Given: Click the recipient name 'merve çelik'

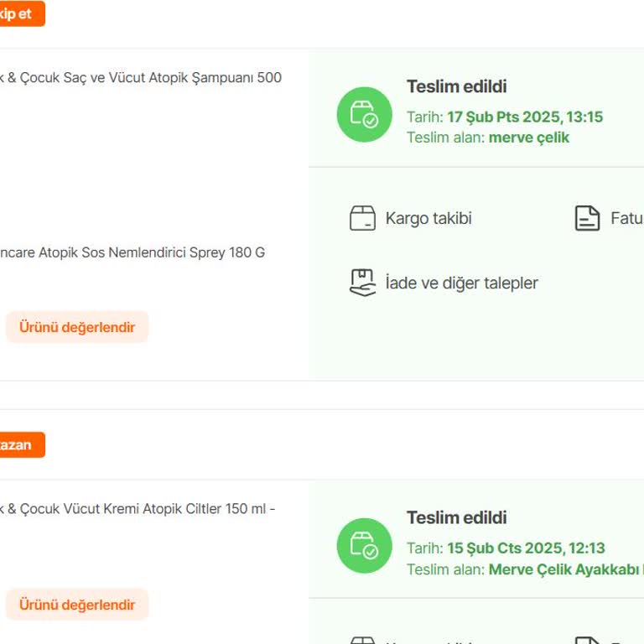Looking at the screenshot, I should click(x=529, y=138).
